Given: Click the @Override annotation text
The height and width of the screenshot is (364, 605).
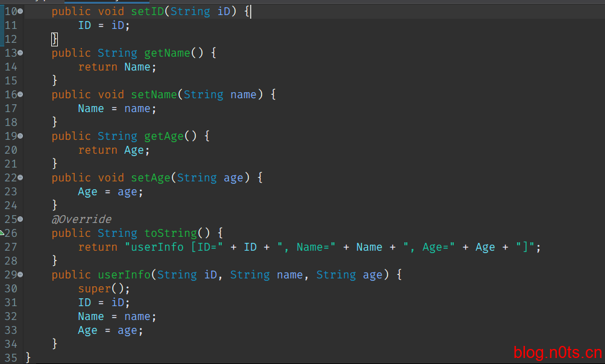Looking at the screenshot, I should coord(81,219).
